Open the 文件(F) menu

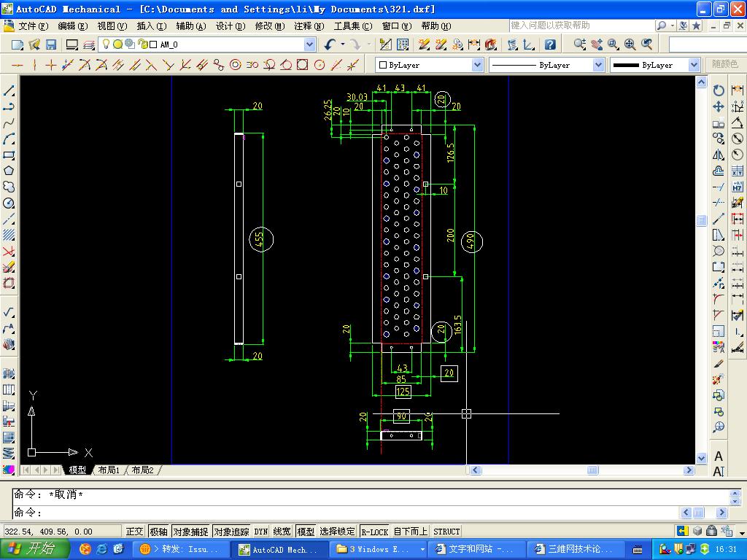point(33,26)
